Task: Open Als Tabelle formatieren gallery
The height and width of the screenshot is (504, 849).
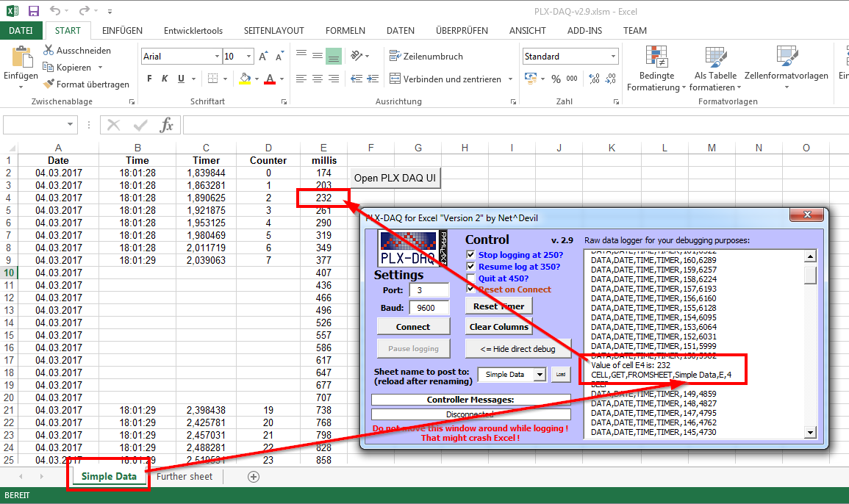Action: pyautogui.click(x=714, y=69)
